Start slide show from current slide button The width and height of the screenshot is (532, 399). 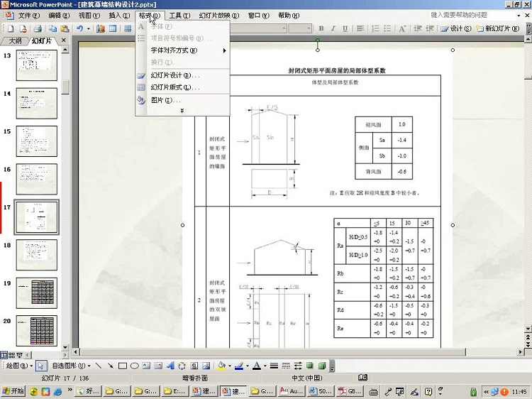click(x=19, y=355)
